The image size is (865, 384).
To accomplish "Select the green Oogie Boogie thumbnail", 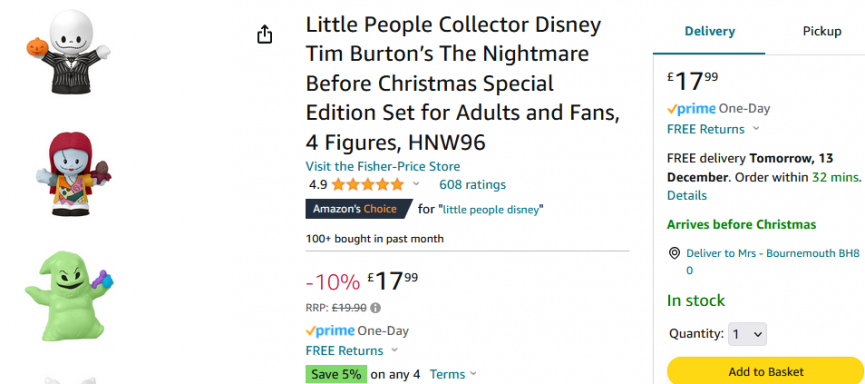I will coord(68,295).
